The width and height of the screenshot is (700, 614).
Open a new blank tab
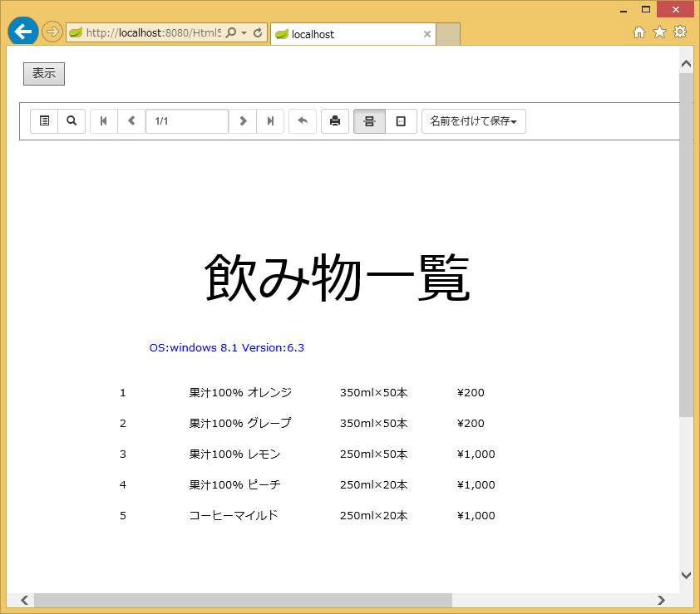[448, 34]
